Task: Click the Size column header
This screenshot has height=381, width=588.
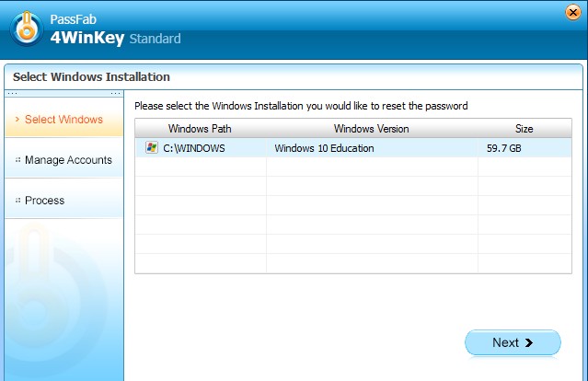Action: 525,129
